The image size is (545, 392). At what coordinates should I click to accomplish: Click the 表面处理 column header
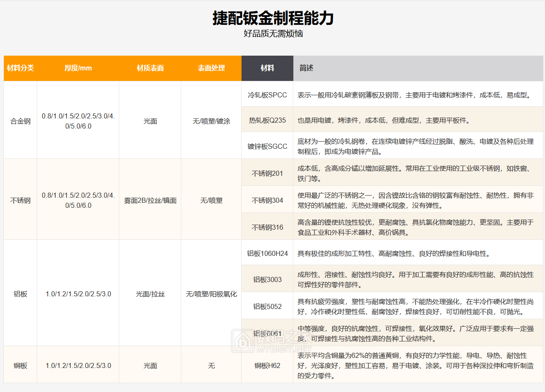(x=211, y=68)
